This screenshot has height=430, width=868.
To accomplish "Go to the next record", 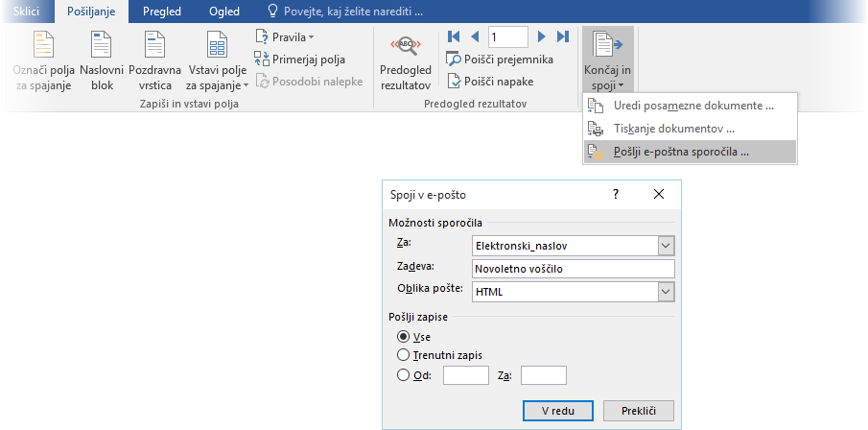I will point(541,37).
